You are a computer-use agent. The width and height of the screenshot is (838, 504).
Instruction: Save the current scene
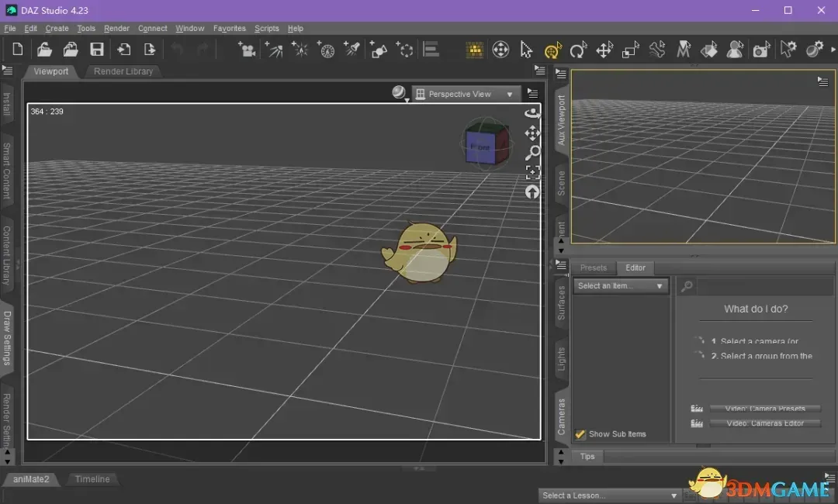click(96, 49)
